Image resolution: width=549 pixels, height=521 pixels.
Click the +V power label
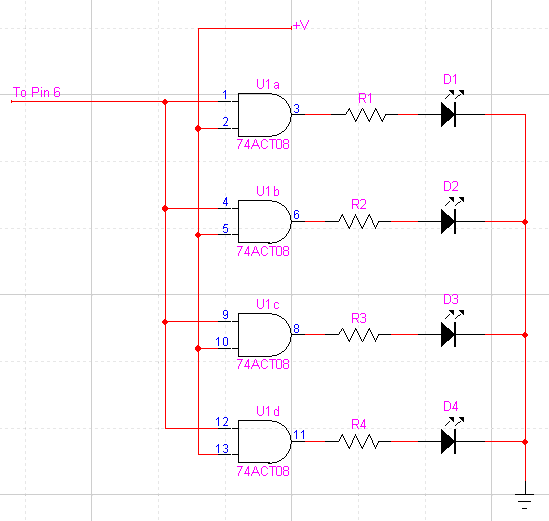tap(301, 25)
